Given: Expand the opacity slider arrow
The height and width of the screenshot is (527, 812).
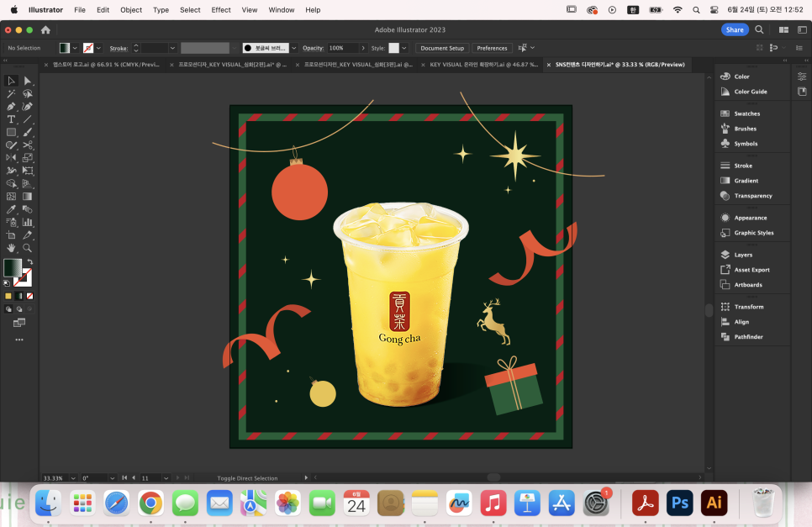Looking at the screenshot, I should 363,48.
